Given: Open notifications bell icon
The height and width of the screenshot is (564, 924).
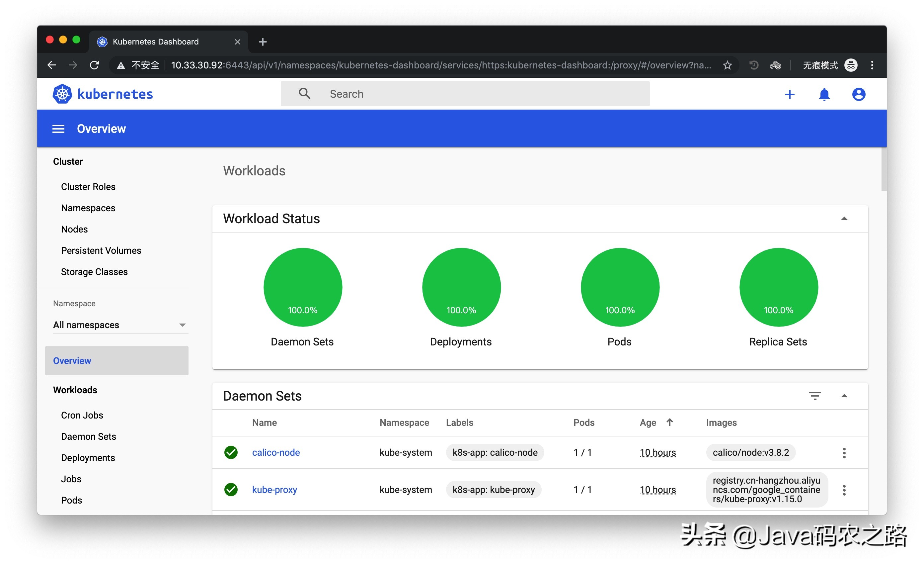Looking at the screenshot, I should click(x=825, y=94).
